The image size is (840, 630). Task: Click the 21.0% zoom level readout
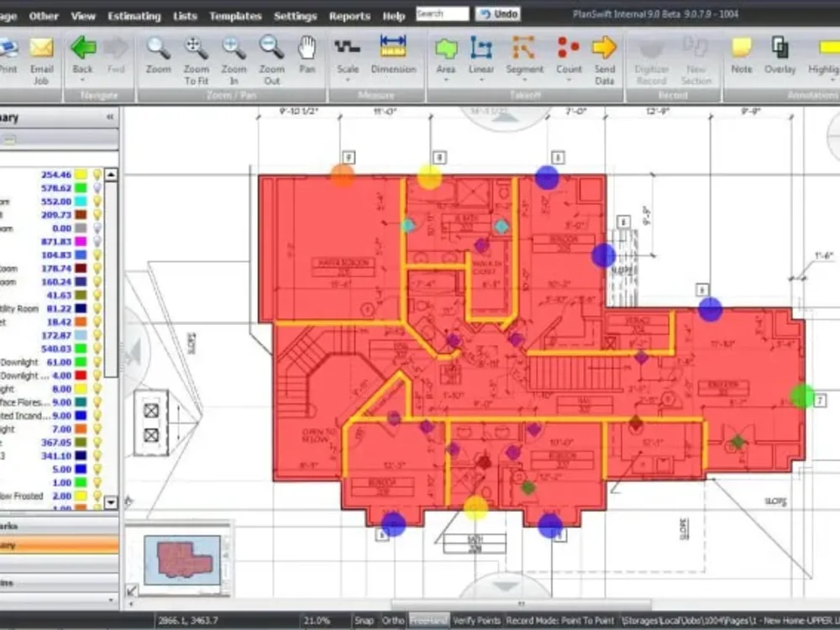point(317,621)
